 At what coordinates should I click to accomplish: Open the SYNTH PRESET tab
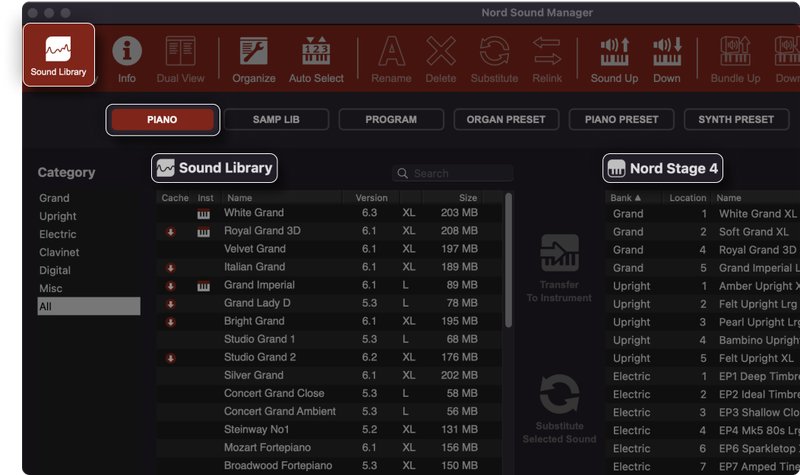click(736, 120)
